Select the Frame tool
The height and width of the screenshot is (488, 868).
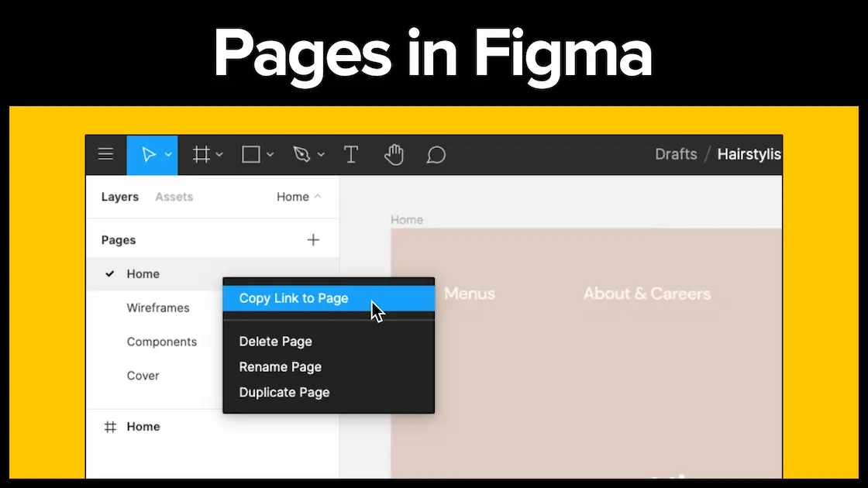[201, 154]
